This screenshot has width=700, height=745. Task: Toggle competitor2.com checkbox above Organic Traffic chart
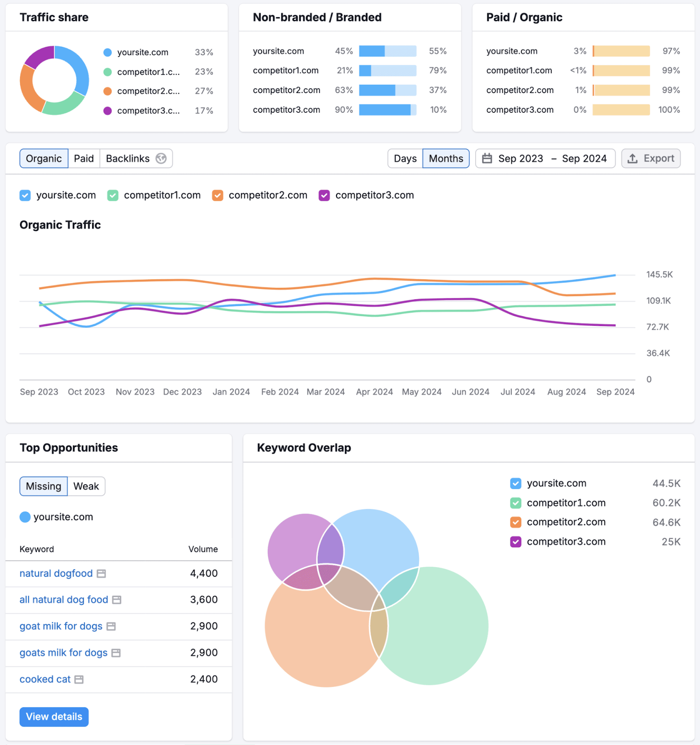pyautogui.click(x=217, y=196)
